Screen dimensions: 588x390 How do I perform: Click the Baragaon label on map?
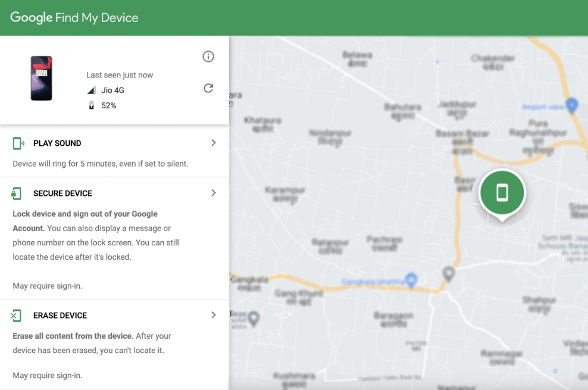394,319
